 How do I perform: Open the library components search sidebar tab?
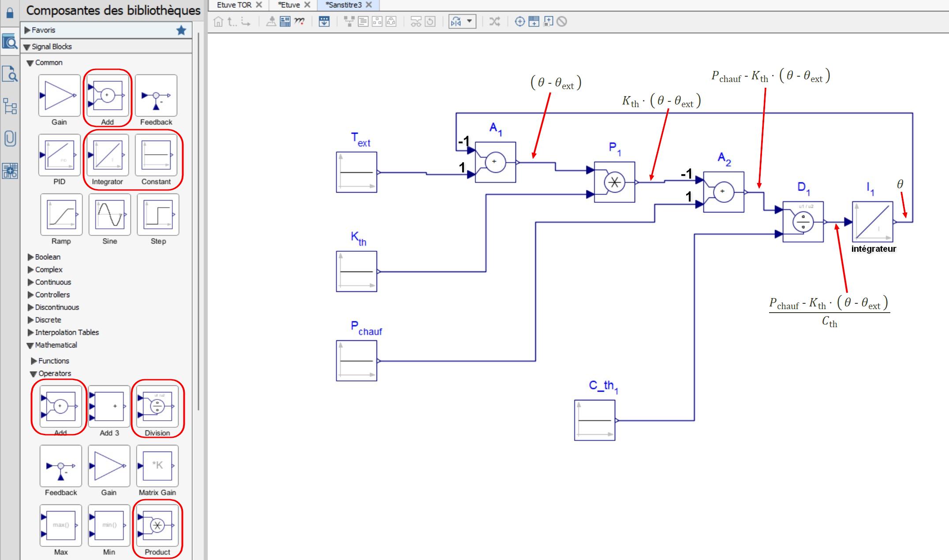[x=10, y=42]
